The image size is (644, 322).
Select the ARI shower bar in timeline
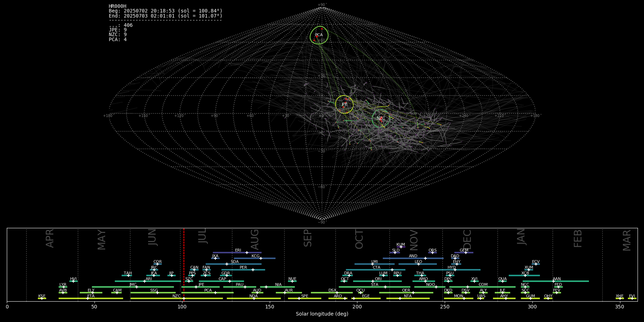pos(148,281)
